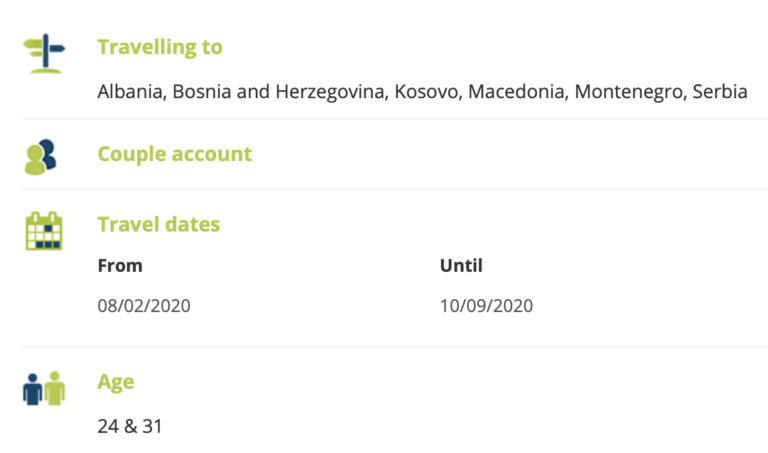Click the end date 10/09/2020

(486, 305)
